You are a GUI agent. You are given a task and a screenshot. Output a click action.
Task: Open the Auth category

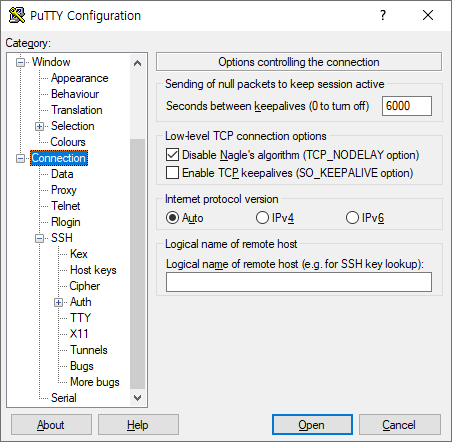(81, 302)
